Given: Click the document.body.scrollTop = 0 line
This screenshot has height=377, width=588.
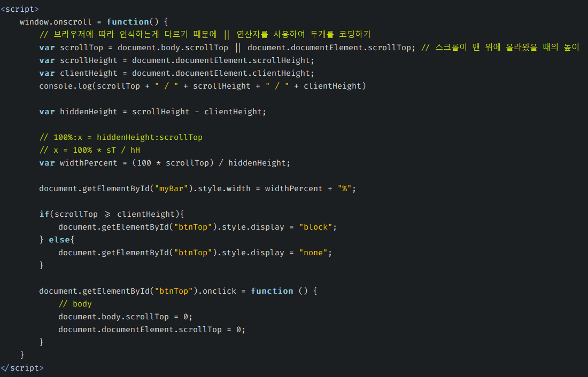Looking at the screenshot, I should click(x=125, y=317).
